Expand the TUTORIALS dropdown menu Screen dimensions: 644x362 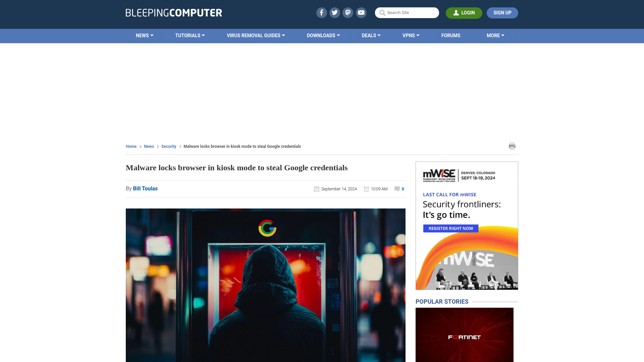tap(190, 35)
